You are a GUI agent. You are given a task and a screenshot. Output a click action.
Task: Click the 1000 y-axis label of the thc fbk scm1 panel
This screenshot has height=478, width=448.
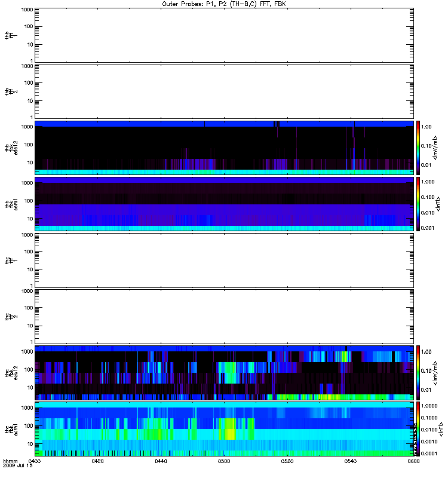(27, 408)
